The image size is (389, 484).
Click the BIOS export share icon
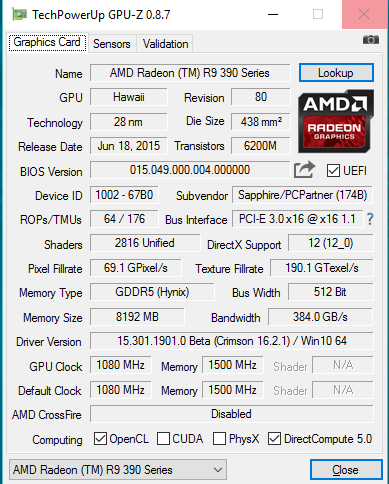304,170
